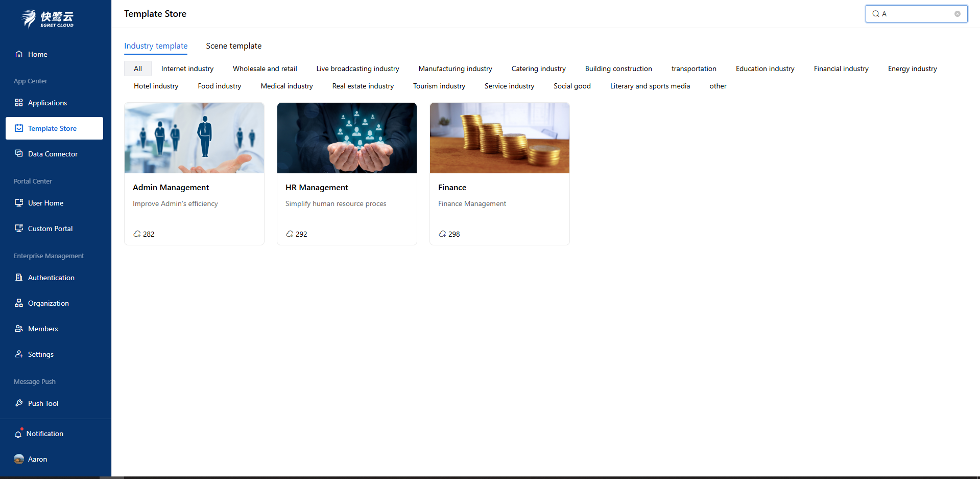
Task: Click the HR Management title
Action: point(317,188)
